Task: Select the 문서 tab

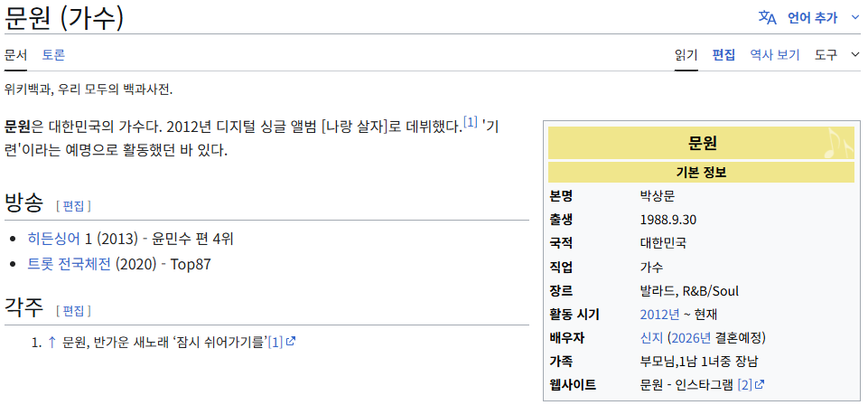Action: click(x=15, y=55)
